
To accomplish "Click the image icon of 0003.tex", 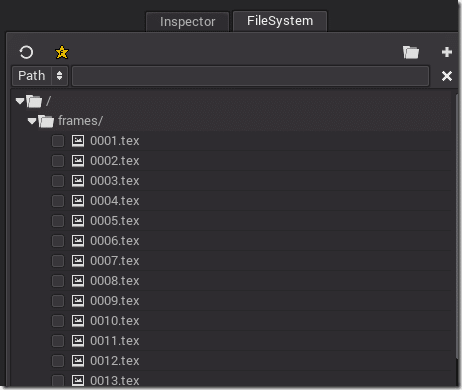I will pyautogui.click(x=78, y=181).
